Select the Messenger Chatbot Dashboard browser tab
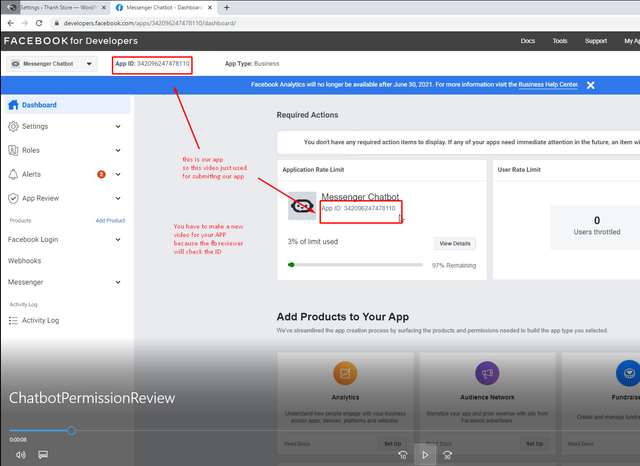 tap(164, 7)
